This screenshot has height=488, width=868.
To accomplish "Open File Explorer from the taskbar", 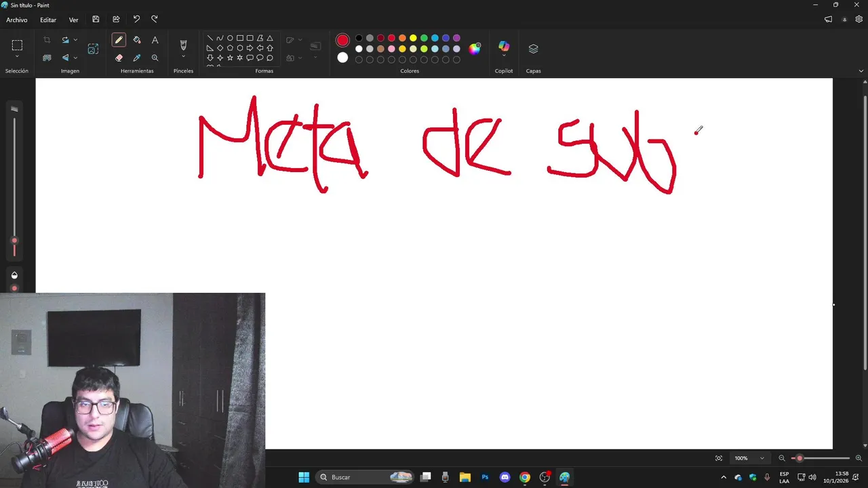I will tap(465, 477).
